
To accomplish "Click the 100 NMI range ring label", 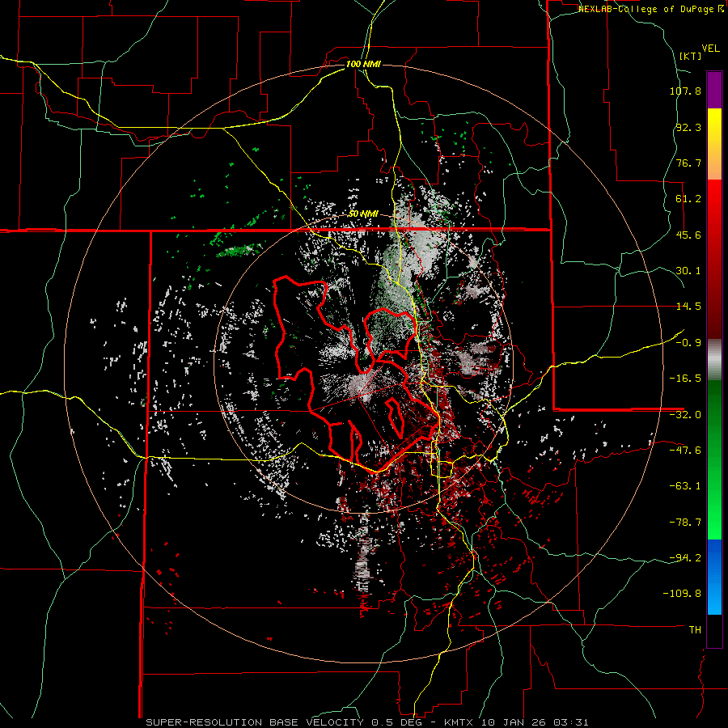I will [363, 64].
